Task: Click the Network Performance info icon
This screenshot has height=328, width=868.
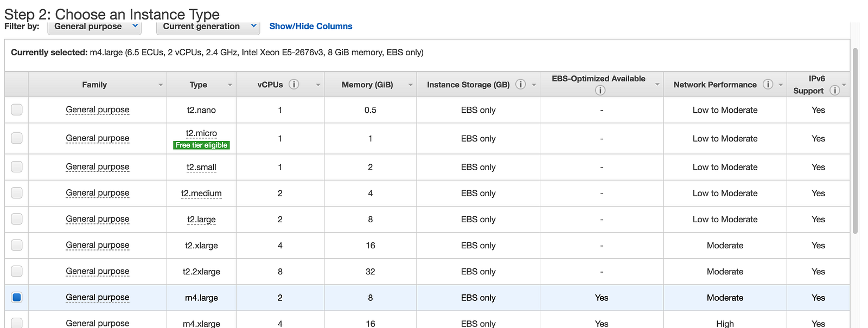Action: pos(768,84)
